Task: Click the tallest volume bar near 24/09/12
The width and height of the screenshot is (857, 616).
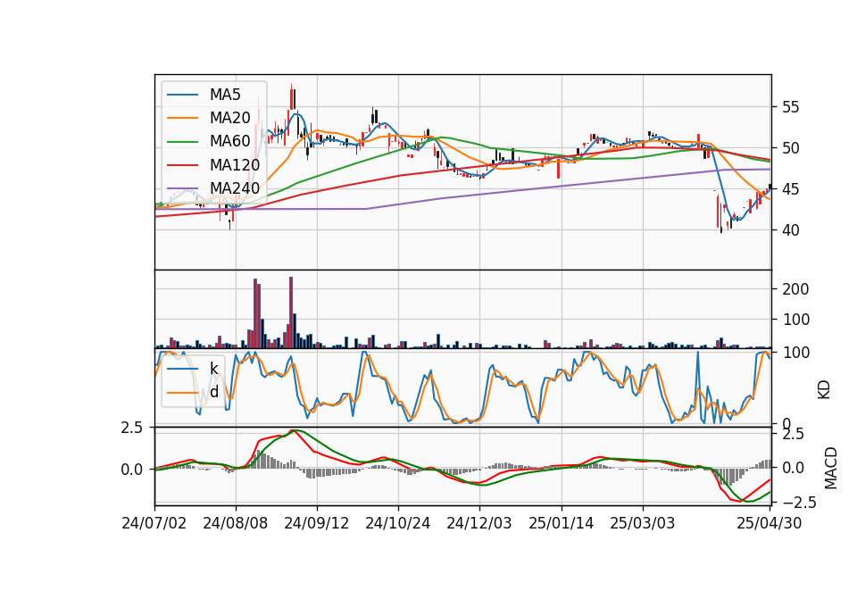Action: pos(291,312)
